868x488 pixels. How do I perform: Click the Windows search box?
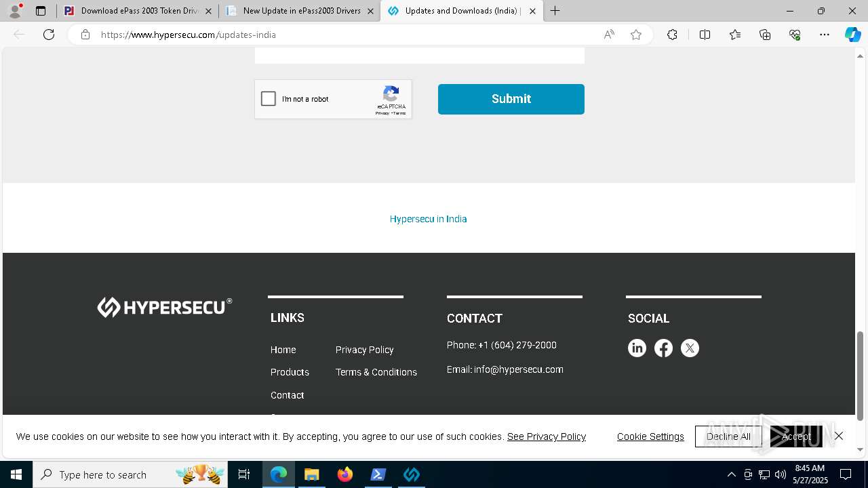click(130, 474)
